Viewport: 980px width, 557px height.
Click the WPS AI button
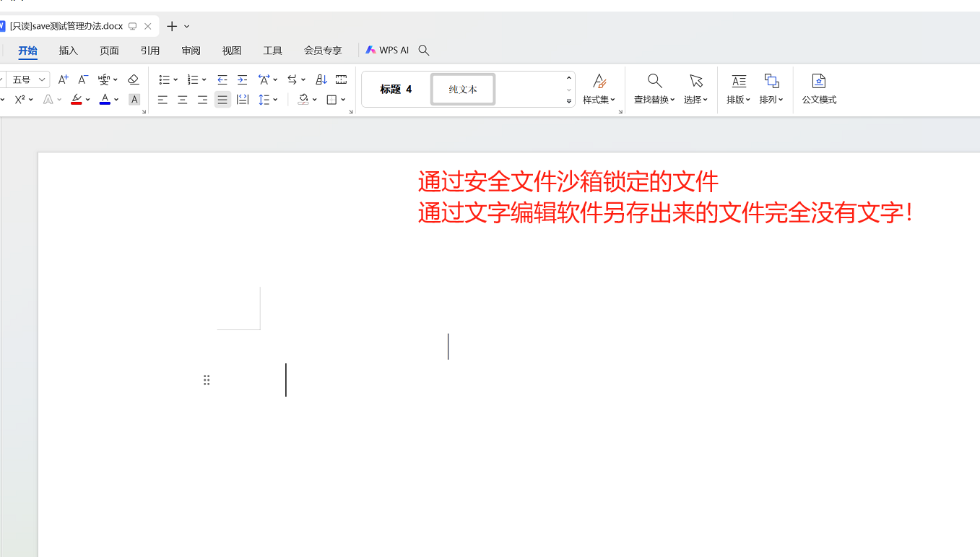[x=387, y=51]
